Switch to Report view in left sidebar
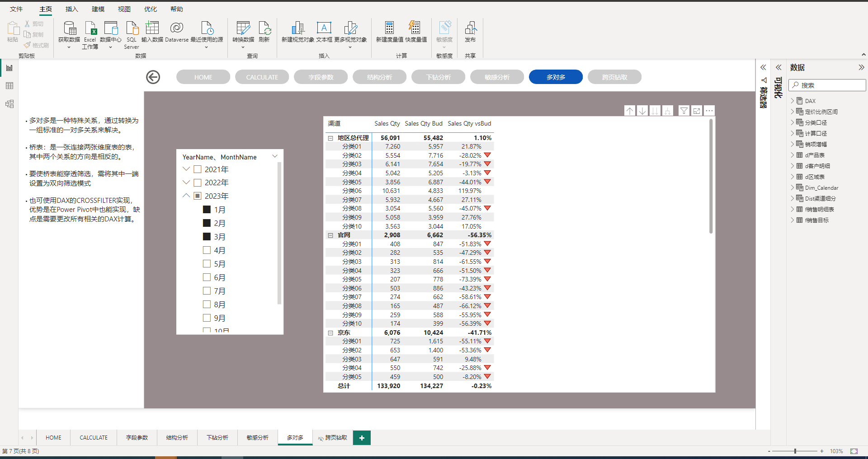Image resolution: width=868 pixels, height=459 pixels. (9, 68)
